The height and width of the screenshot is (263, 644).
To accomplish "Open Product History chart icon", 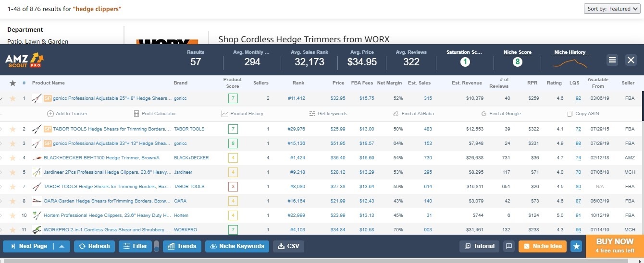I will coord(224,114).
